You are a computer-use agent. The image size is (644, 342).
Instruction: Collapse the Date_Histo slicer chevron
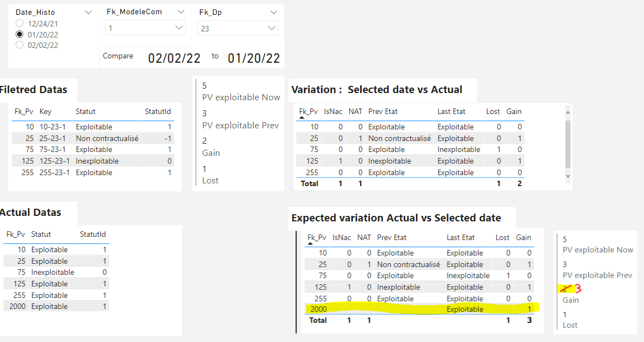point(88,12)
